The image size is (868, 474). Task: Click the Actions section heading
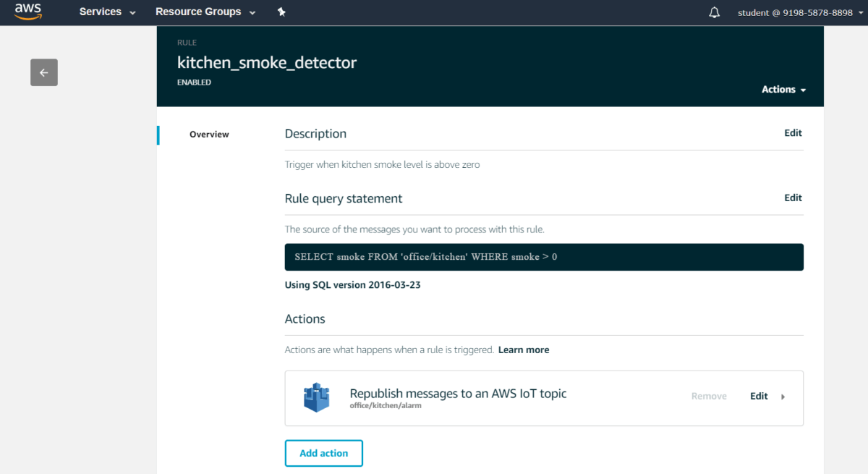pos(305,319)
